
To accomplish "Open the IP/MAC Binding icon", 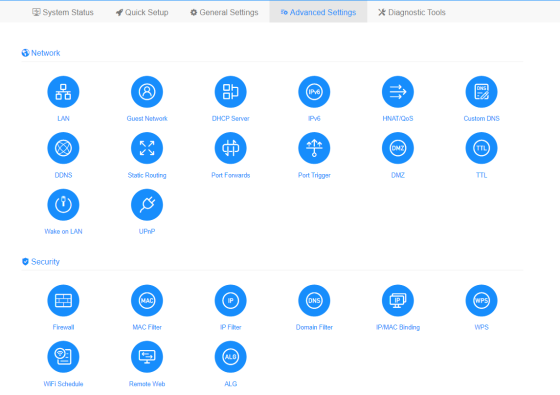I will [398, 300].
